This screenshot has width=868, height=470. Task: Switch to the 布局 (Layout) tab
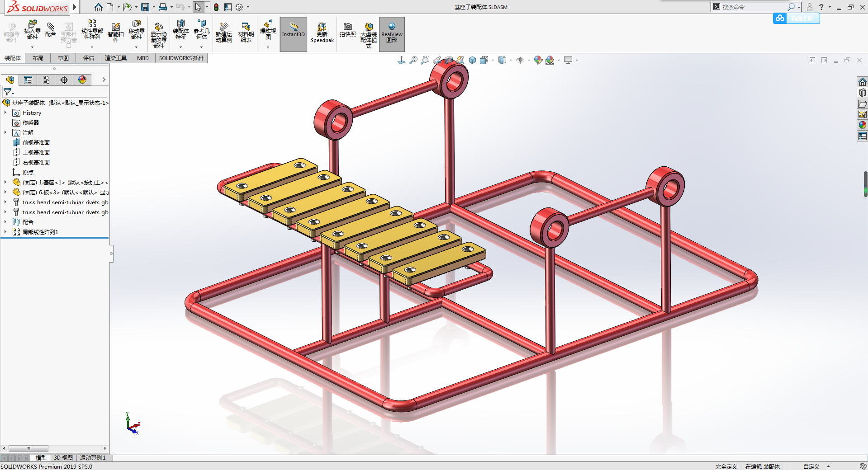pos(38,58)
